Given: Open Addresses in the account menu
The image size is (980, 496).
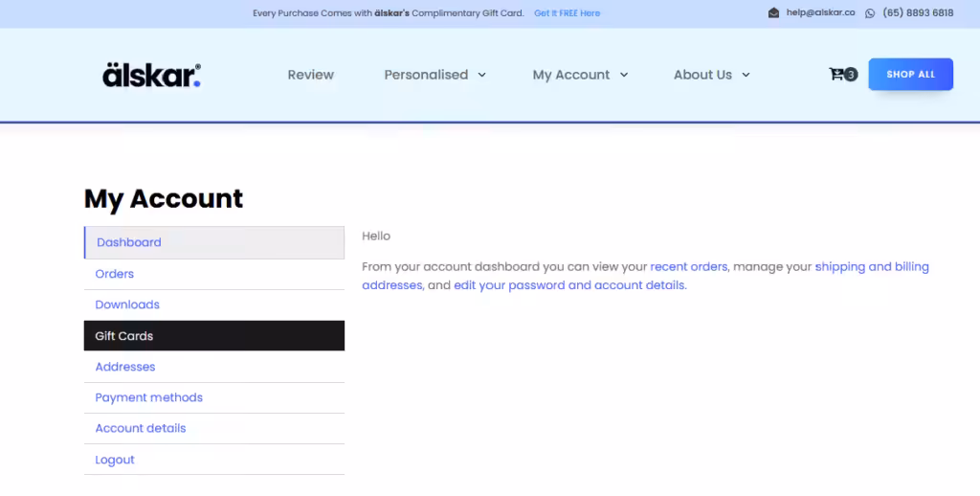Looking at the screenshot, I should 125,367.
